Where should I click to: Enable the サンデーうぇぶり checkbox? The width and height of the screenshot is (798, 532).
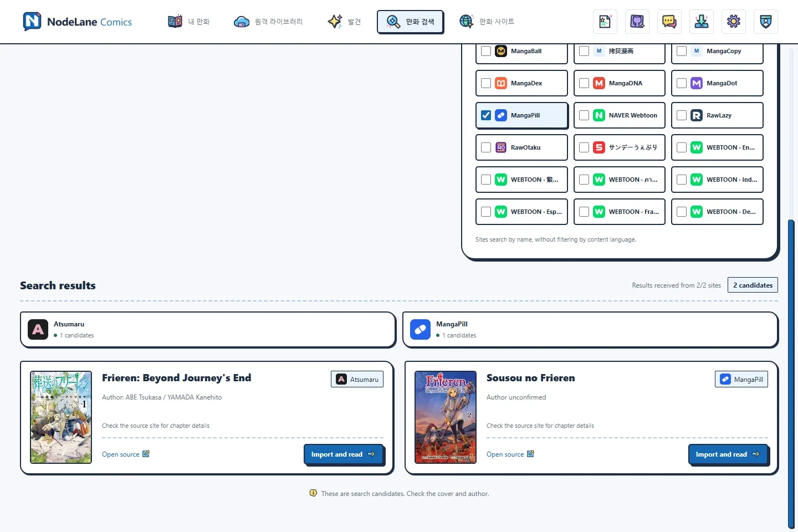click(584, 147)
